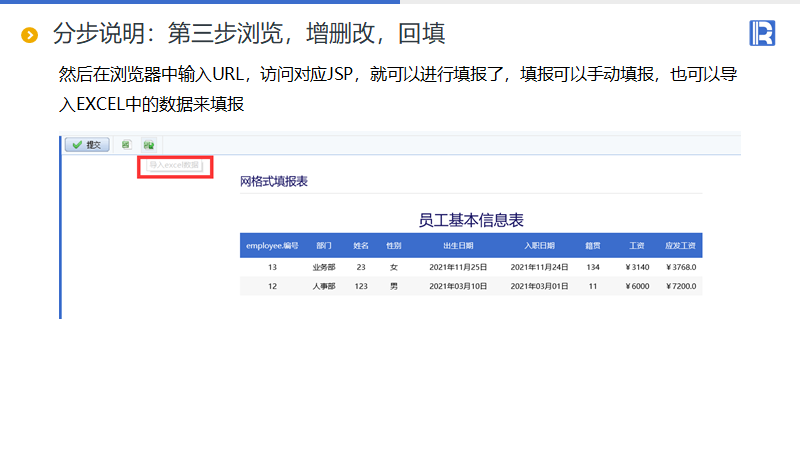Click the salary cell ¥6000
800x450 pixels.
pyautogui.click(x=636, y=286)
